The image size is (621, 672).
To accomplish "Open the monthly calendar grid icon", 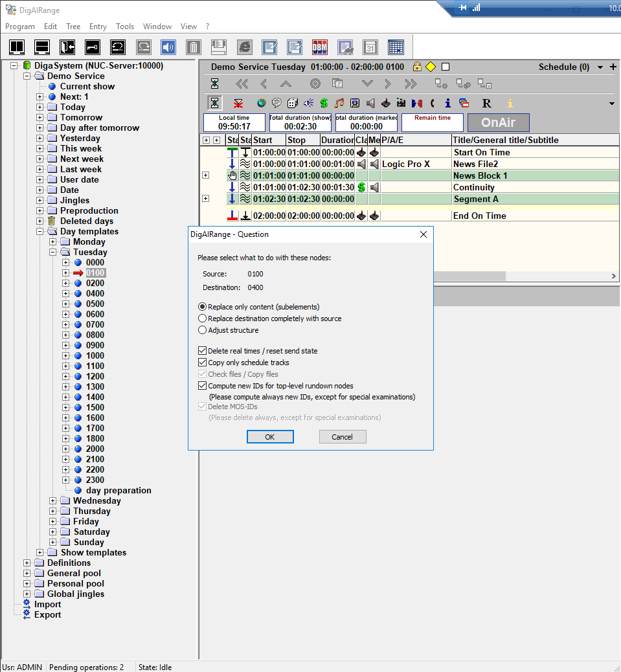I will pos(396,47).
